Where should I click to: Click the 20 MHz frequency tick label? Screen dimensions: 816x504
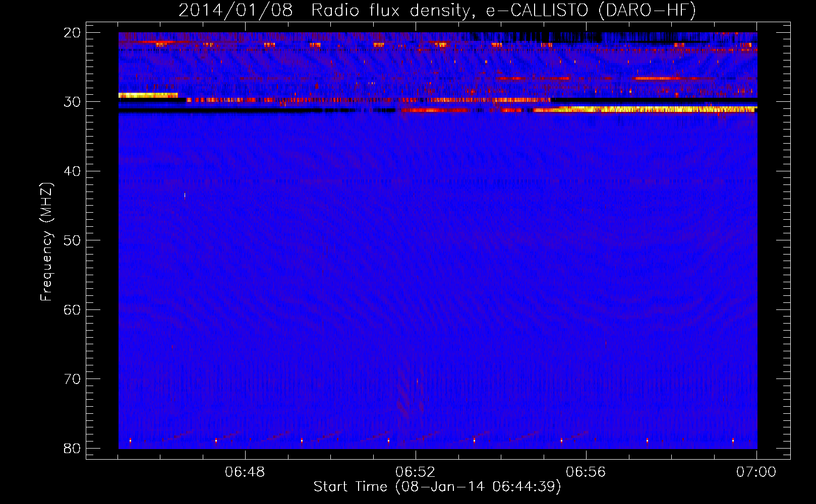tap(73, 33)
